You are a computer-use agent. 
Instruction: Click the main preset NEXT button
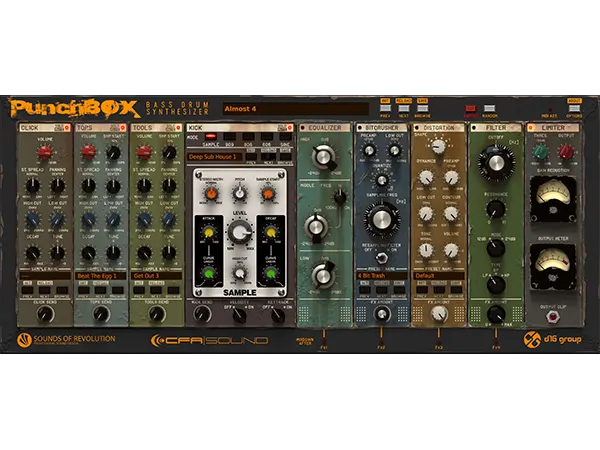[x=404, y=109]
